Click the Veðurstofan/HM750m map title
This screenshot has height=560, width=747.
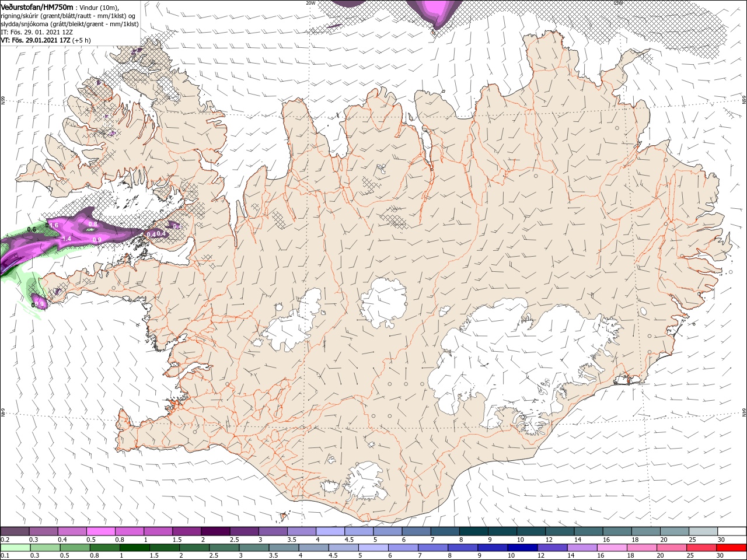pos(37,6)
